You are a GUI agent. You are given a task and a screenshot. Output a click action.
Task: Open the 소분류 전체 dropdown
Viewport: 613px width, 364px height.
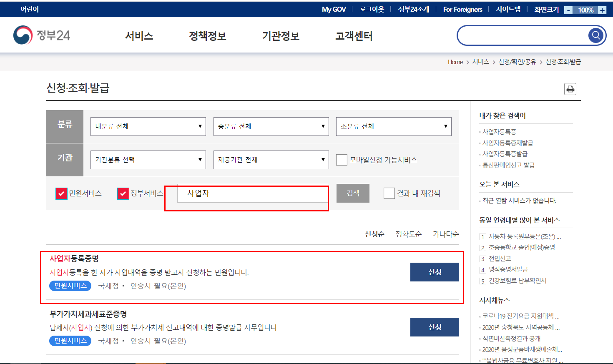[394, 126]
